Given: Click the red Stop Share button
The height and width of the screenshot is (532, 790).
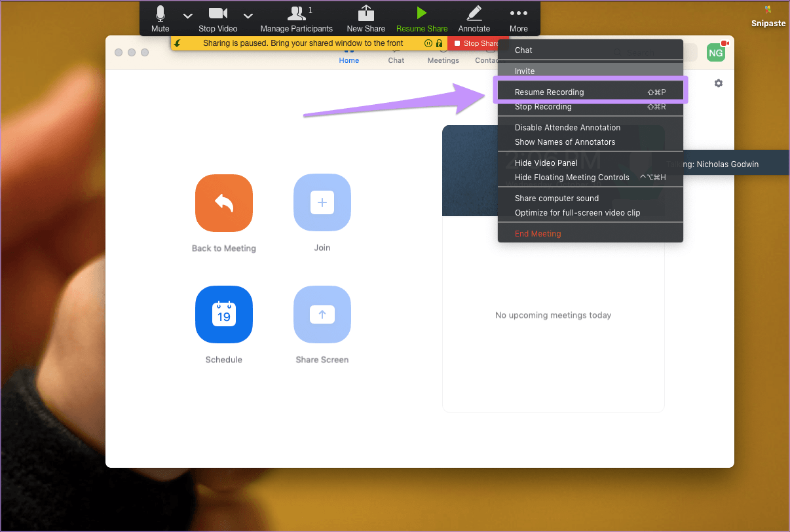Looking at the screenshot, I should 478,43.
